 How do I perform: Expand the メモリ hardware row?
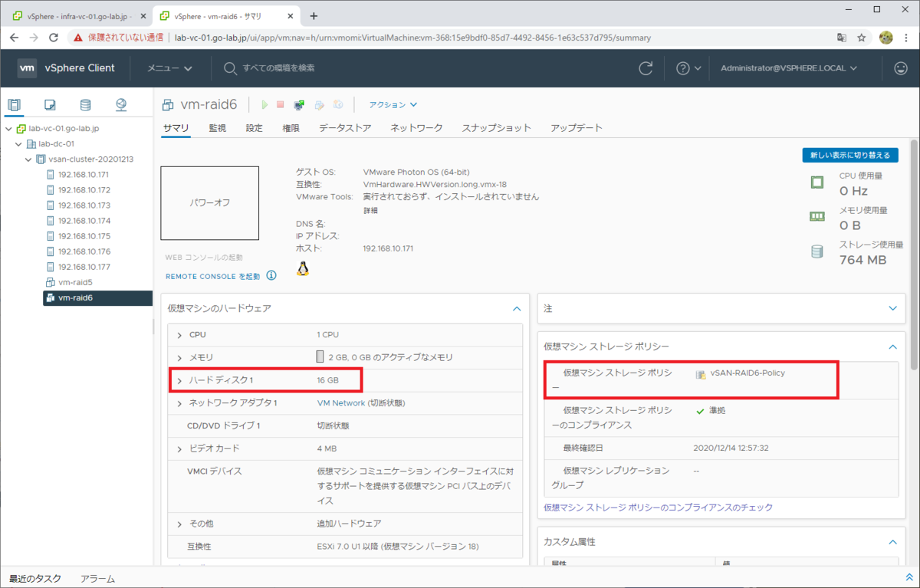pos(179,357)
